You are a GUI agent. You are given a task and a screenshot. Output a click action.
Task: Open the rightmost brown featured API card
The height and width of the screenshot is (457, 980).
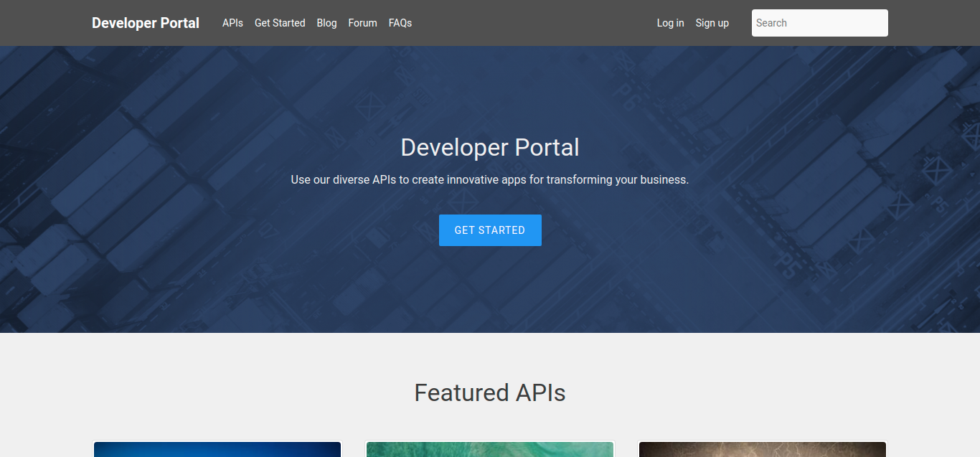(x=762, y=449)
